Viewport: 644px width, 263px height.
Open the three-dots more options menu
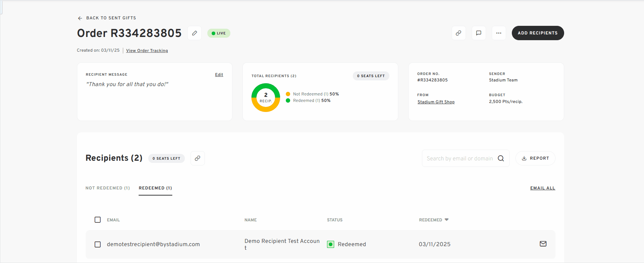tap(499, 33)
